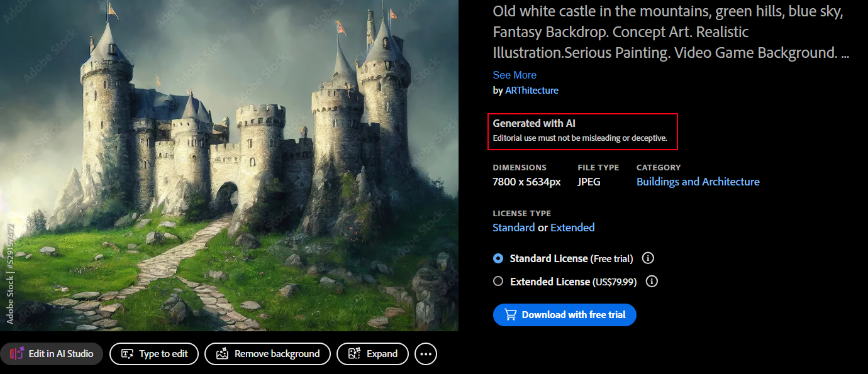Screen dimensions: 868x374
Task: Click the Extended license type link
Action: tap(572, 228)
